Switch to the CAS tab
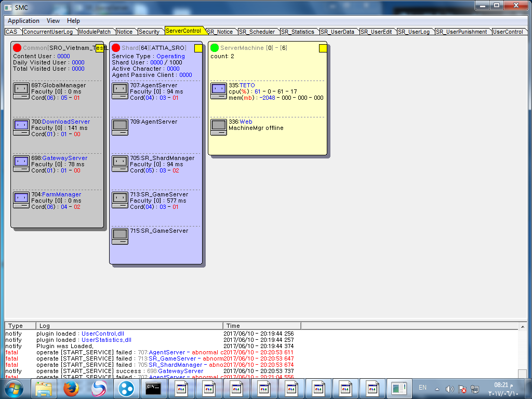 point(12,32)
